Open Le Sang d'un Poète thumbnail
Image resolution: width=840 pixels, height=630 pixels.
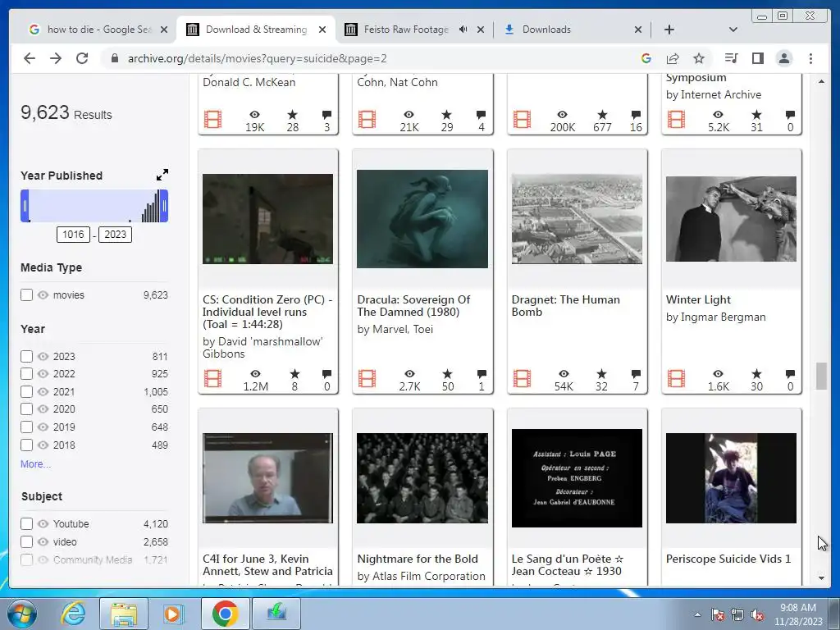click(x=577, y=478)
